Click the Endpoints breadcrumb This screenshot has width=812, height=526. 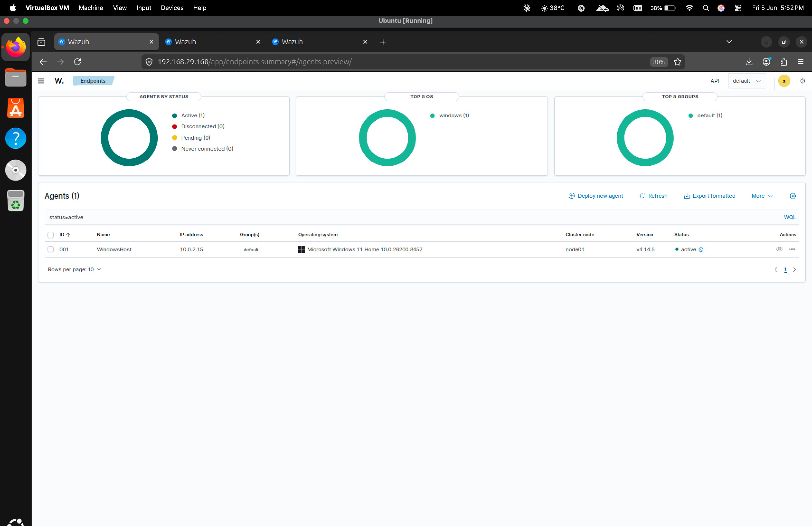[93, 81]
